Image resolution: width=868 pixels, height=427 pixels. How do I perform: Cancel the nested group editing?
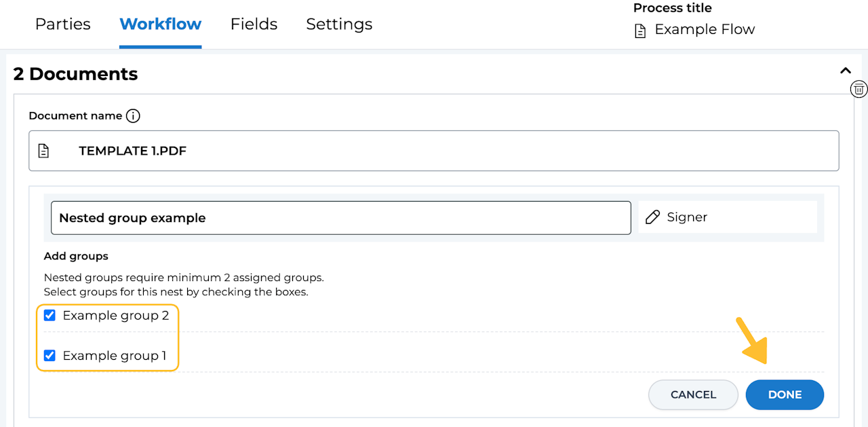point(693,395)
